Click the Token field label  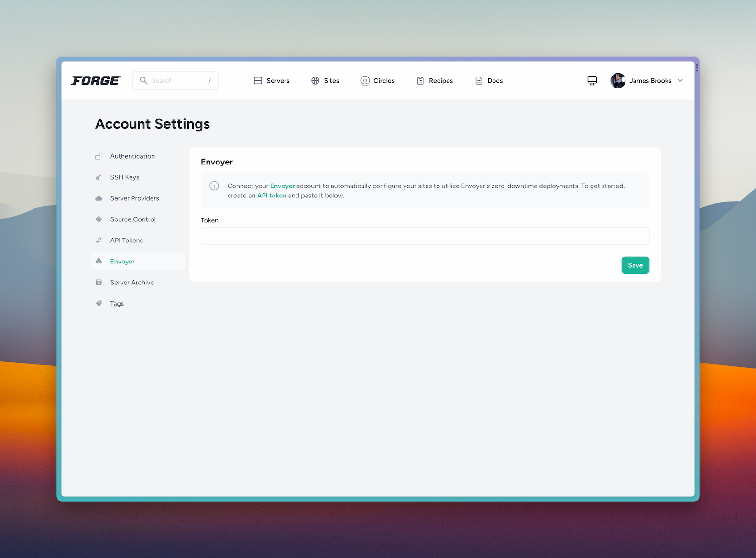[209, 220]
